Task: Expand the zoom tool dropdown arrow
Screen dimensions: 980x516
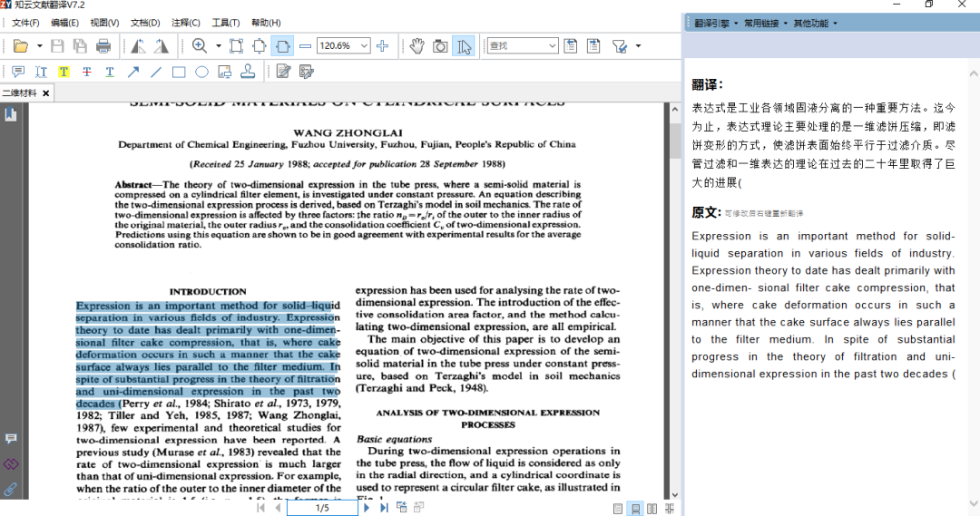Action: tap(218, 46)
